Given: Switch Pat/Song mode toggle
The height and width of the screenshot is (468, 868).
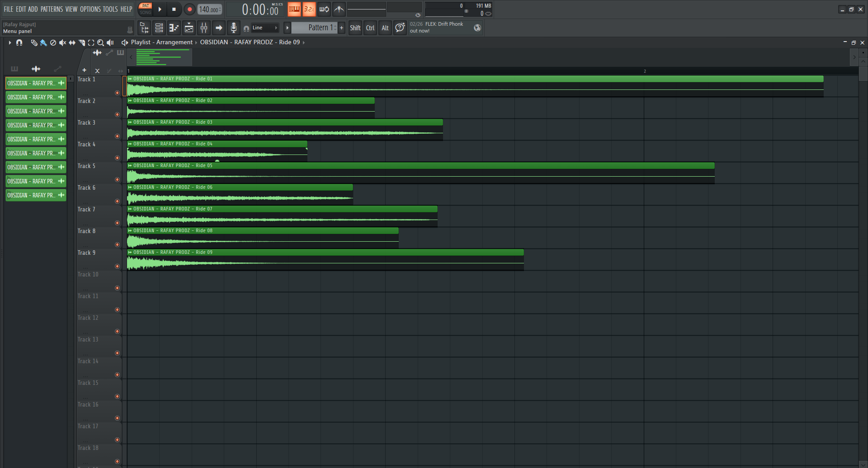Looking at the screenshot, I should coord(146,9).
